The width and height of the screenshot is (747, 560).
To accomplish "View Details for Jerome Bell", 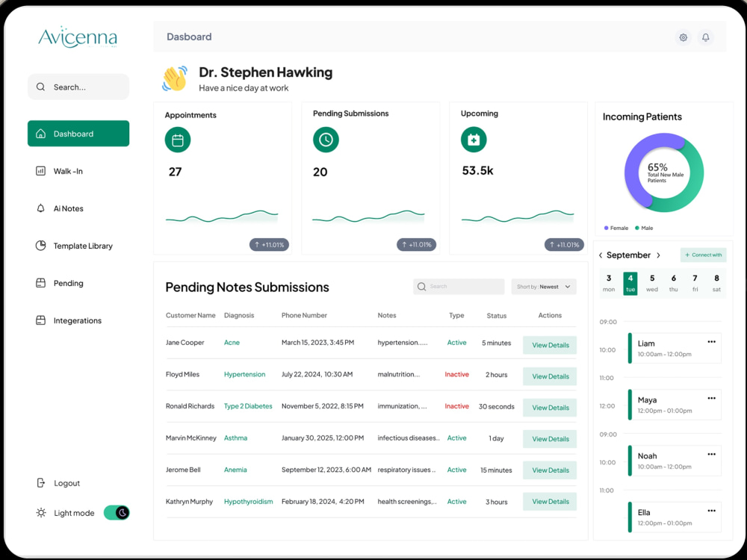I will pos(550,470).
